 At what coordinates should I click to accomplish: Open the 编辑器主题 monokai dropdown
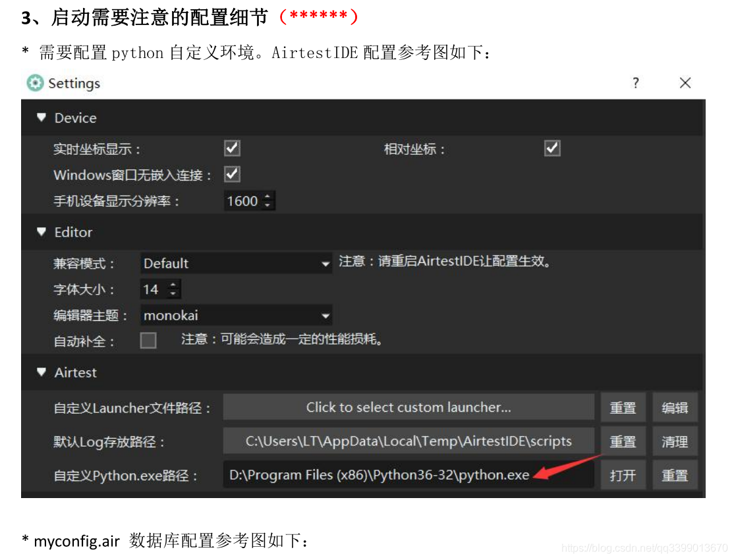pyautogui.click(x=237, y=316)
